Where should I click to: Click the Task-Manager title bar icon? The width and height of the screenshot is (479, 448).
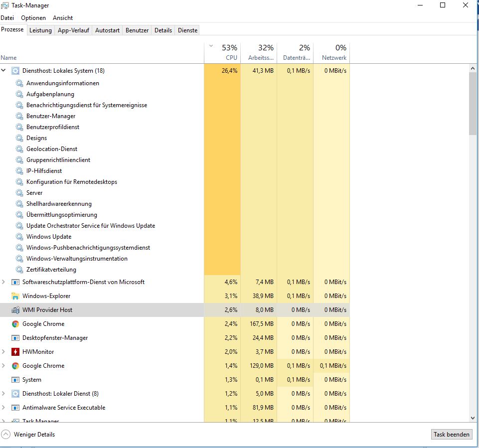click(5, 5)
